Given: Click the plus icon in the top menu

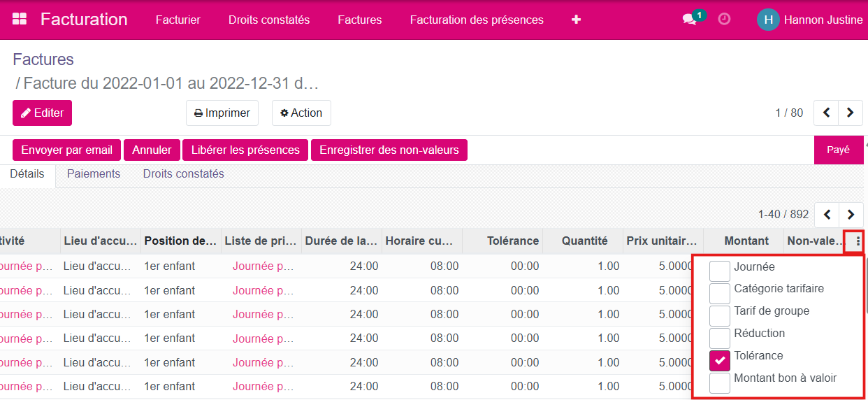Looking at the screenshot, I should (x=576, y=20).
